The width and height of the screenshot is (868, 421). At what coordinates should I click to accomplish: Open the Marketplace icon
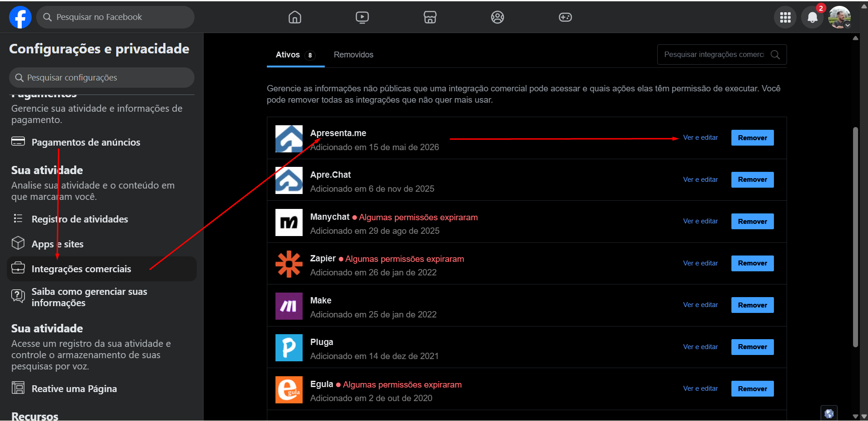(430, 17)
